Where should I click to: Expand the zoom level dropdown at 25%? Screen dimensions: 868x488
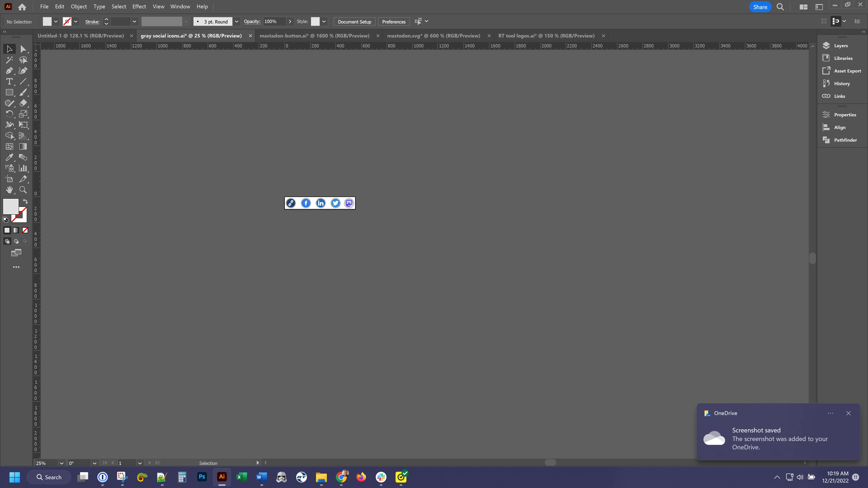pyautogui.click(x=61, y=463)
